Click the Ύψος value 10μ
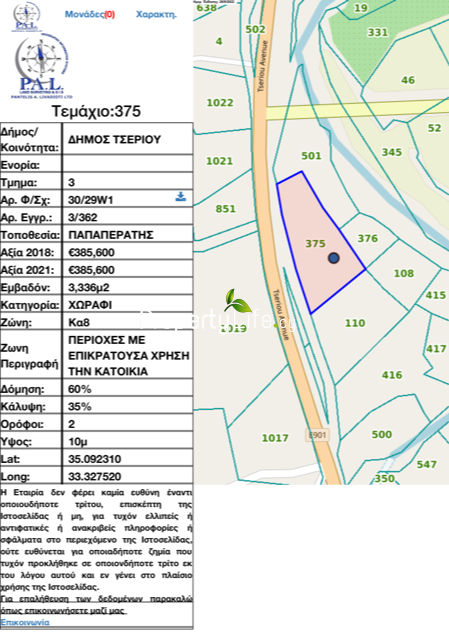 click(x=78, y=442)
